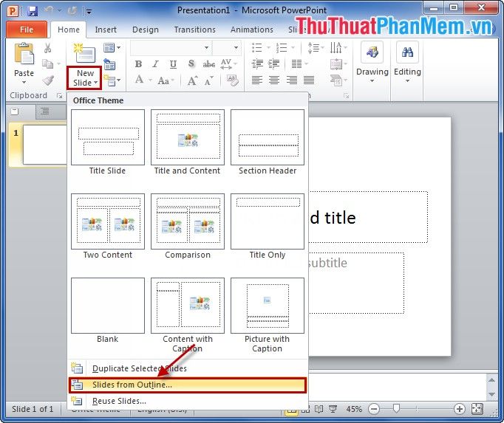Click the Cut scissors icon
504x423 pixels.
pyautogui.click(x=47, y=48)
